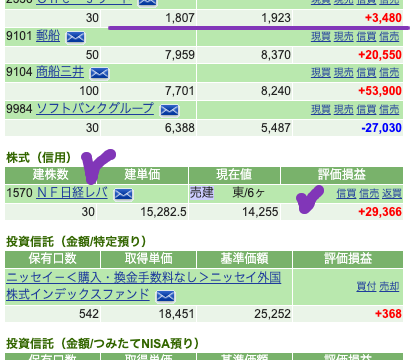Click 信売 in the 1570 NF日経レバ row
The height and width of the screenshot is (360, 415).
369,193
